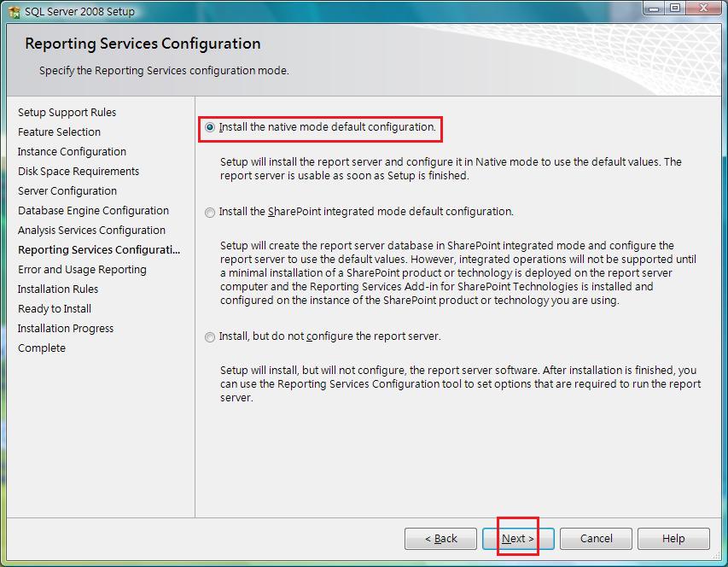Click Disk Space Requirements step
Screen dimensions: 728x567
point(79,172)
